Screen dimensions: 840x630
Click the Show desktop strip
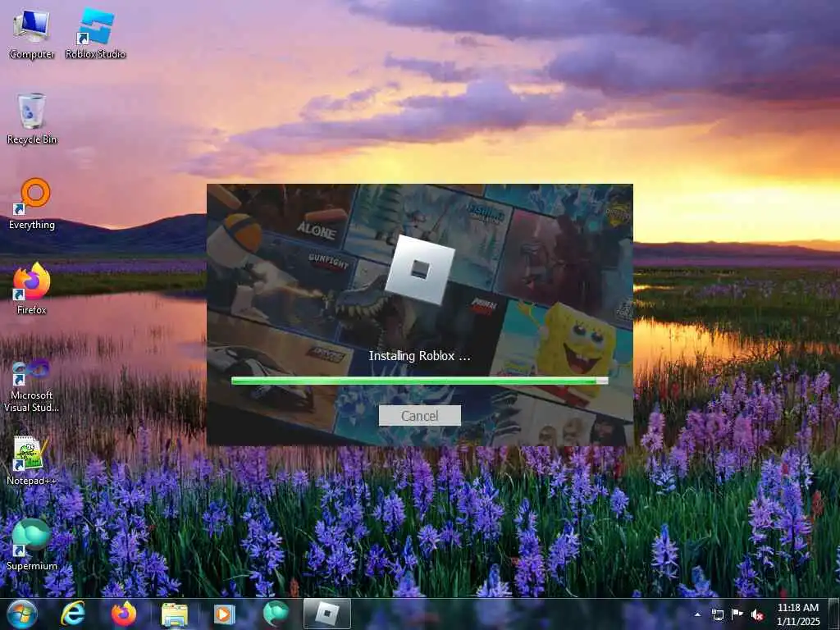pos(834,614)
